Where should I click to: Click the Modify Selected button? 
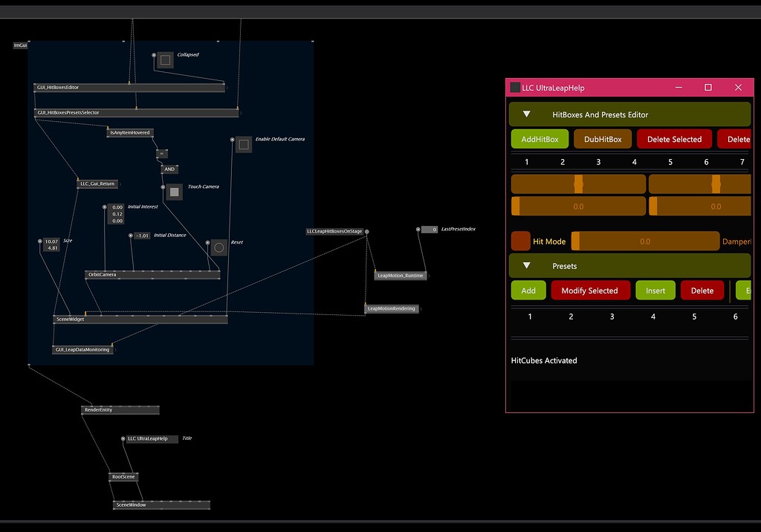coord(589,291)
